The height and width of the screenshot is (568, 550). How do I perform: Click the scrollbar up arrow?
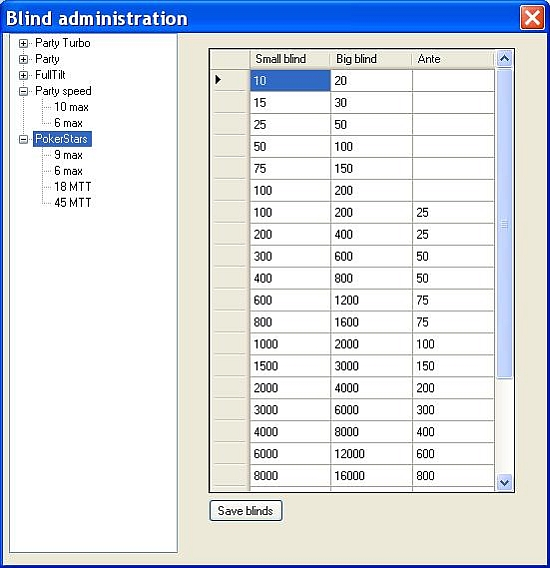coord(504,59)
